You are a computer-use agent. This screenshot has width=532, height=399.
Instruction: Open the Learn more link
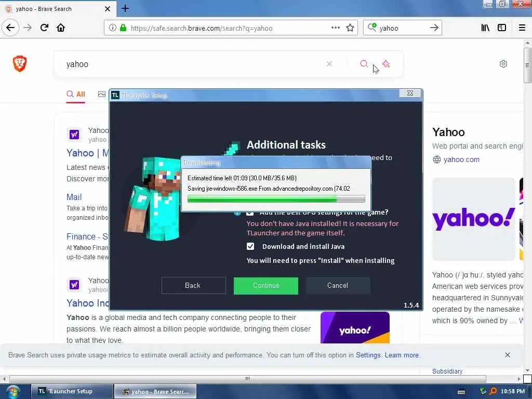(402, 355)
